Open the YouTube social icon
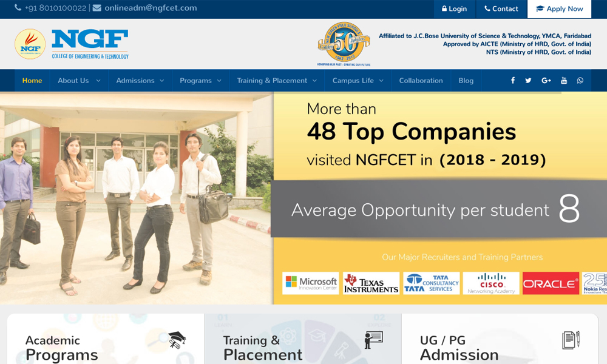607x364 pixels. point(564,81)
